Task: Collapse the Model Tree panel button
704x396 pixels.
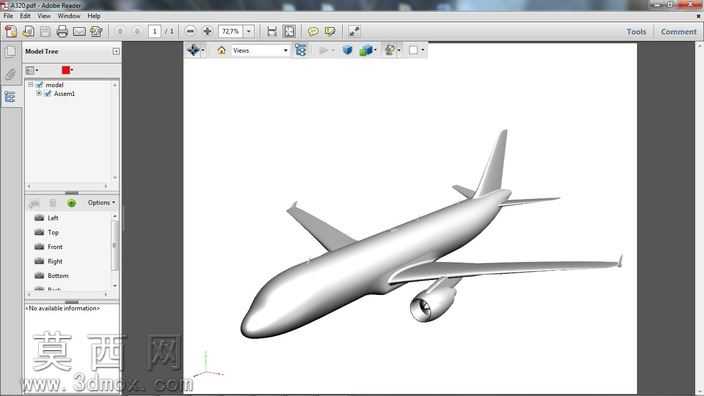Action: click(116, 52)
